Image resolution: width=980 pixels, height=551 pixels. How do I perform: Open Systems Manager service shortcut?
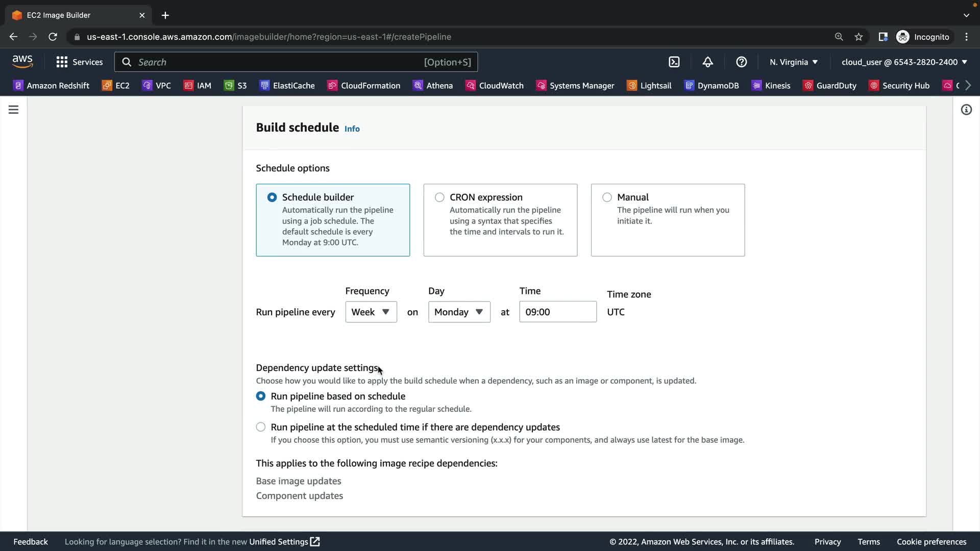(x=575, y=85)
